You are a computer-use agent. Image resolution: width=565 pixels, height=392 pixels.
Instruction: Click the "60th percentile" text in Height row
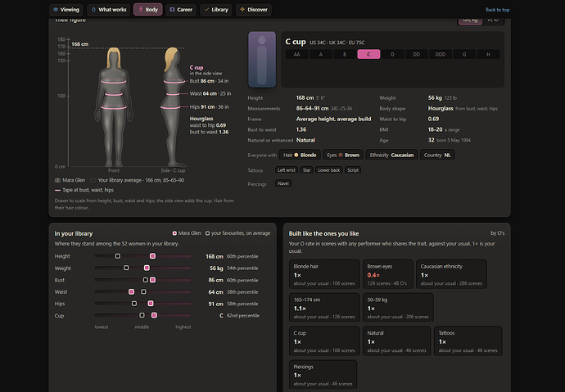(x=242, y=256)
